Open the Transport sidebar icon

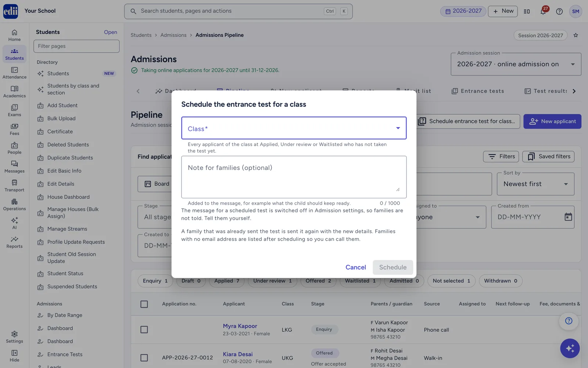click(14, 185)
